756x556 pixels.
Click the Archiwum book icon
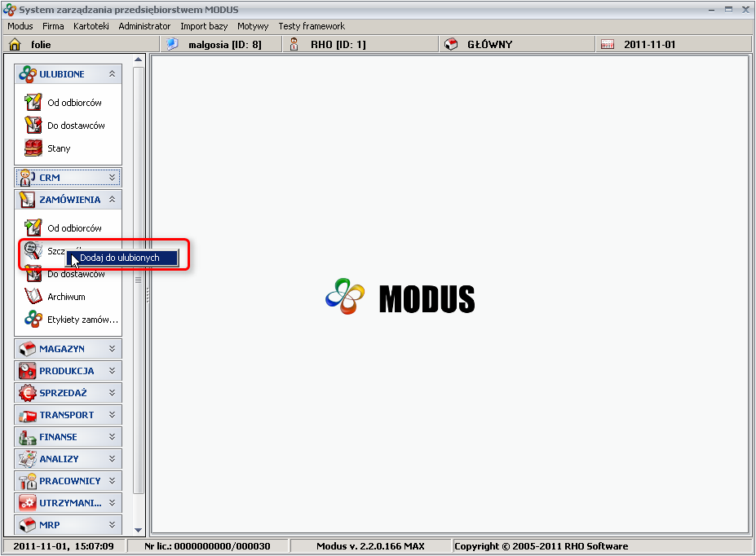pos(33,296)
